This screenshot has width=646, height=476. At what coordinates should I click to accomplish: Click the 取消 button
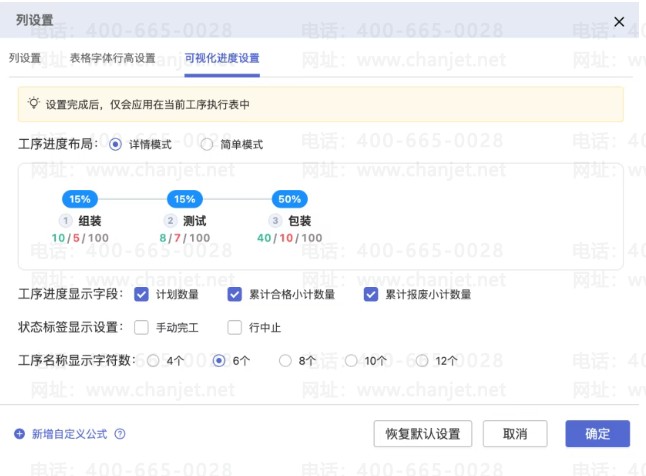[515, 434]
